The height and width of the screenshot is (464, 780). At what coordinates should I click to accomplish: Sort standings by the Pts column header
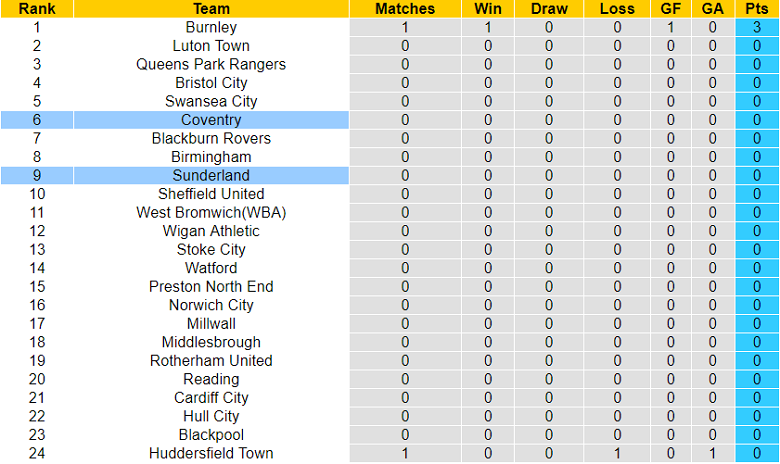pos(757,9)
